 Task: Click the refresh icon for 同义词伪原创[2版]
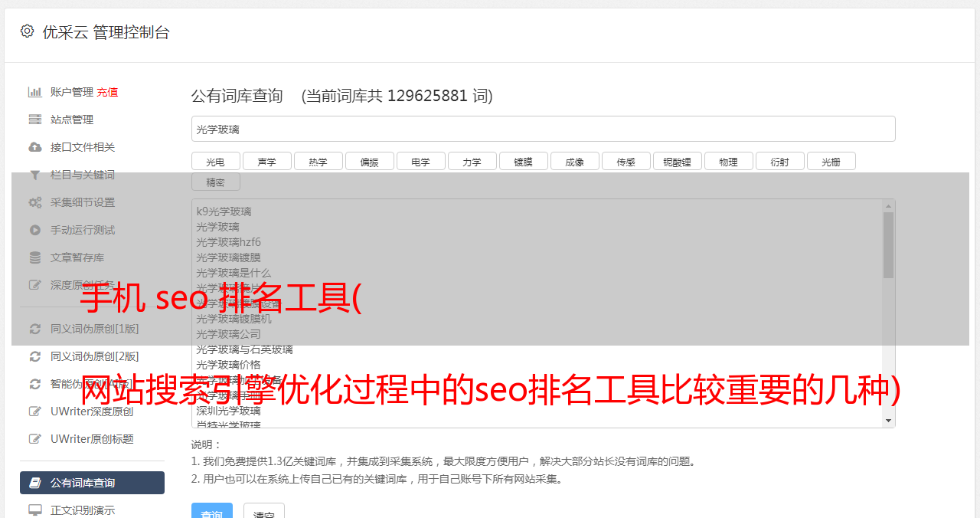(x=35, y=356)
